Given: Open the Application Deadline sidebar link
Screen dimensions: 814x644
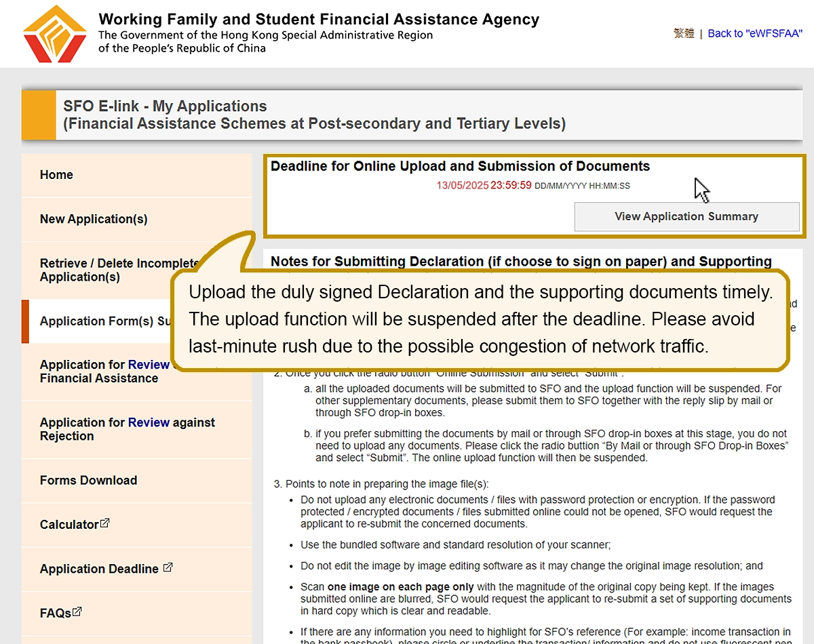Looking at the screenshot, I should [106, 569].
